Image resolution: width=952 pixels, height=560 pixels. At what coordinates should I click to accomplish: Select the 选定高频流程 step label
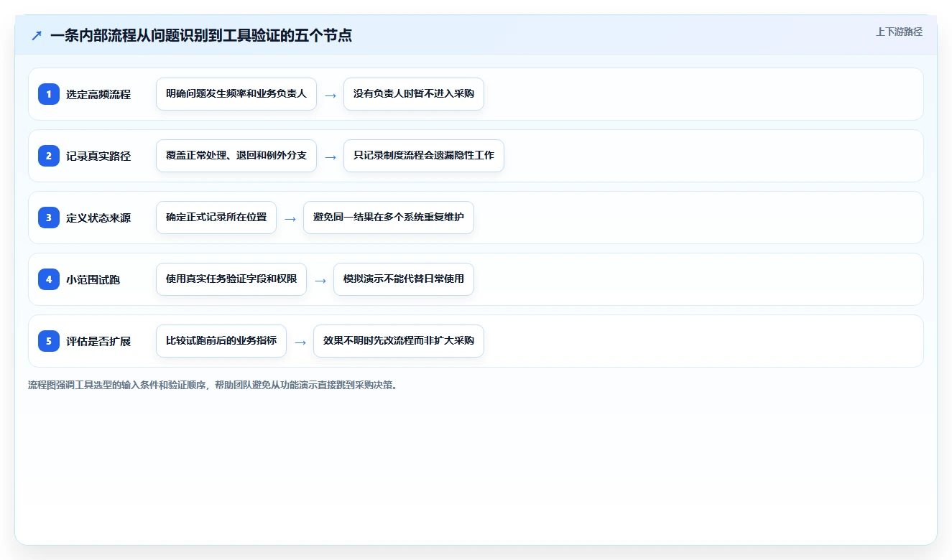coord(98,94)
